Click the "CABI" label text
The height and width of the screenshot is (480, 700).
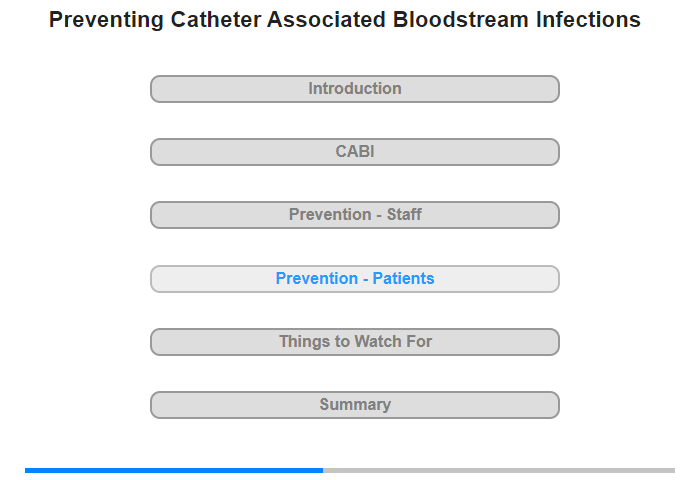(355, 151)
